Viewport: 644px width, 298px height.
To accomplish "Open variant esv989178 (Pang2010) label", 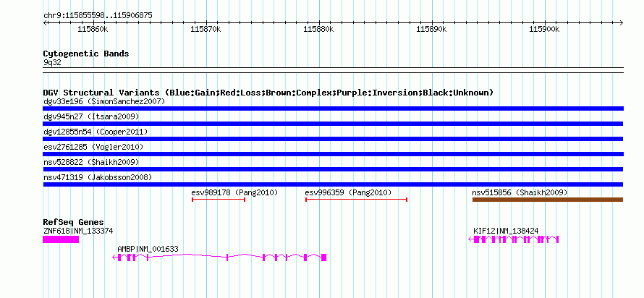I will coord(235,192).
